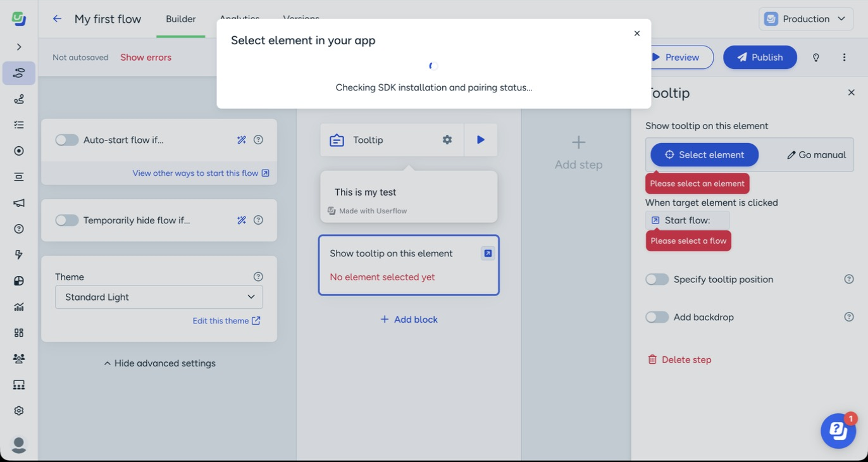This screenshot has width=868, height=462.
Task: Collapse Hide advanced settings
Action: pyautogui.click(x=159, y=363)
